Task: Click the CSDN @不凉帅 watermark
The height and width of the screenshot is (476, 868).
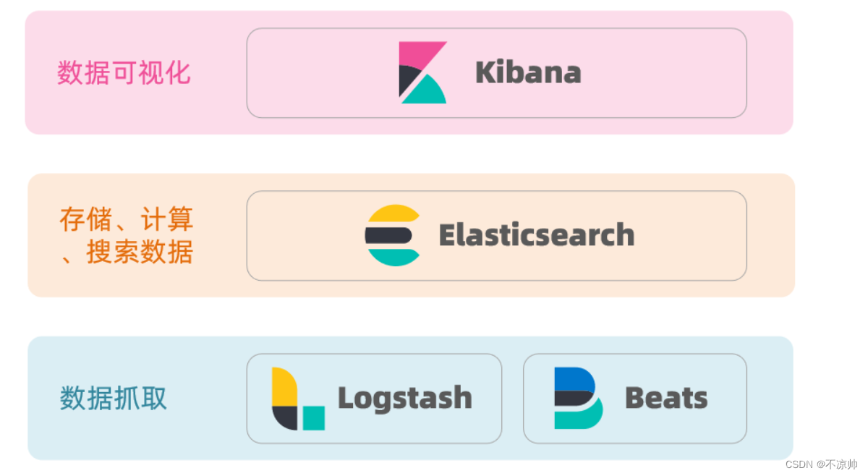Action: (821, 464)
